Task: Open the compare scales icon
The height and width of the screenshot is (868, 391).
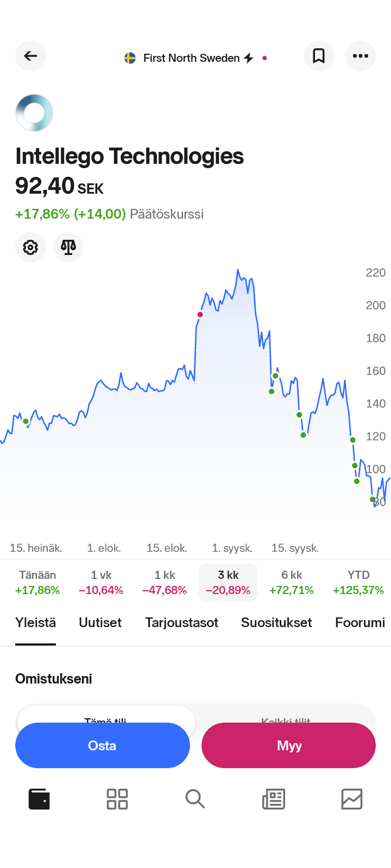Action: tap(68, 247)
